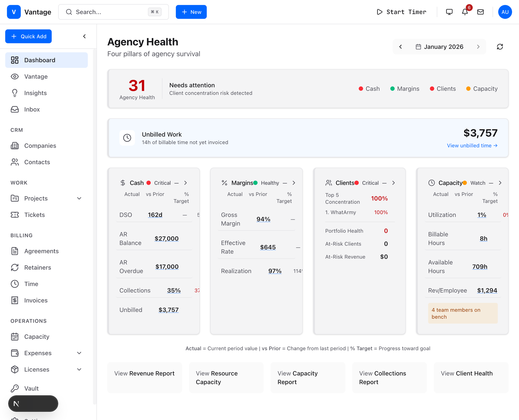The height and width of the screenshot is (420, 519).
Task: Expand the Expenses submenu
Action: coord(79,353)
